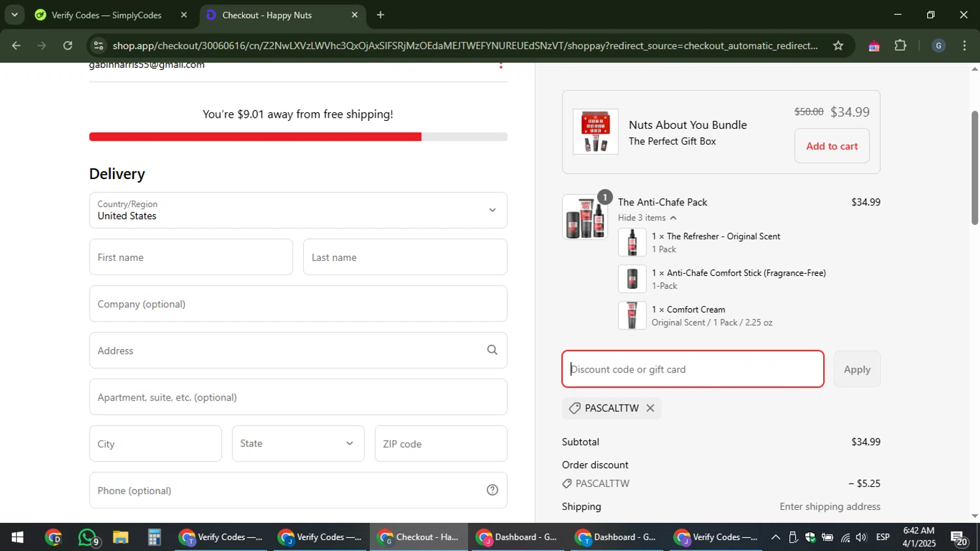The width and height of the screenshot is (980, 551).
Task: Switch to the first Dashboard - G... taskbar window
Action: [517, 537]
